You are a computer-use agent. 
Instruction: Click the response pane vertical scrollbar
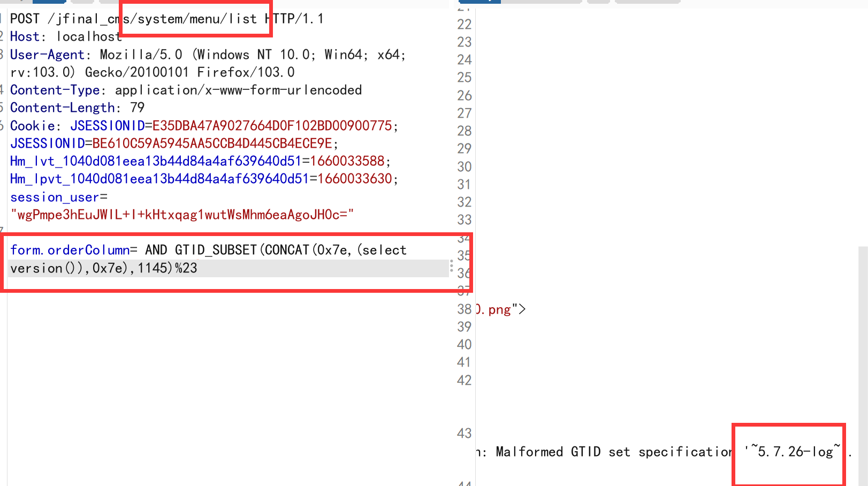pos(863,366)
